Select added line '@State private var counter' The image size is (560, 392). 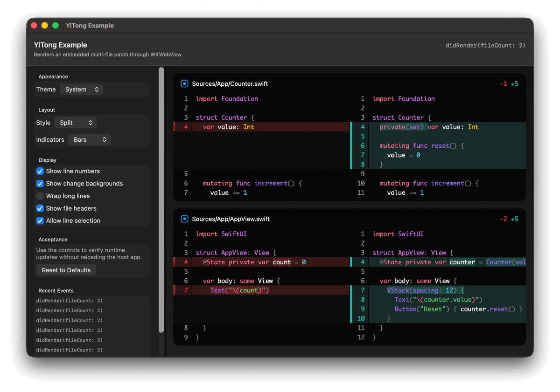(438, 262)
